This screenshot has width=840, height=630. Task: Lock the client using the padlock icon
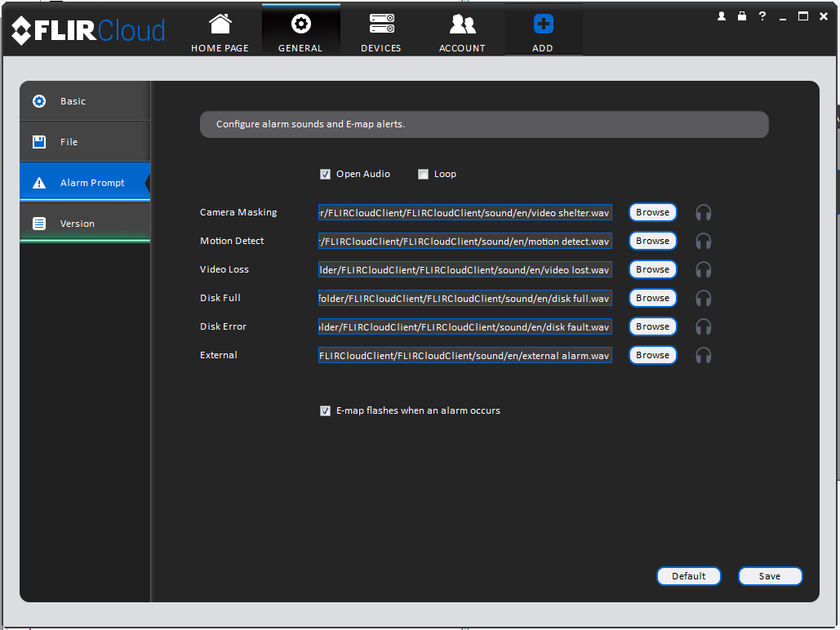742,16
